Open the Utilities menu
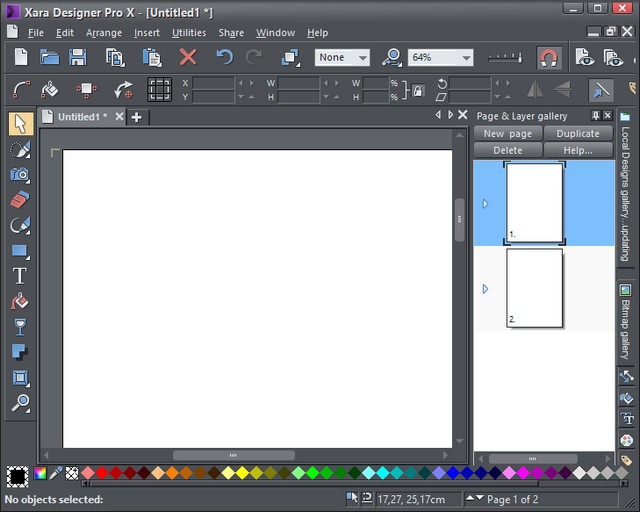 click(189, 33)
